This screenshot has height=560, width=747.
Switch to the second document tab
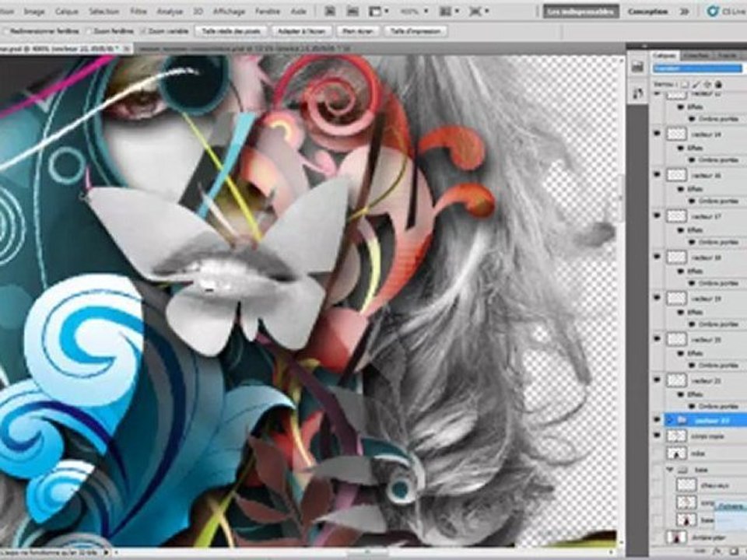click(x=245, y=48)
